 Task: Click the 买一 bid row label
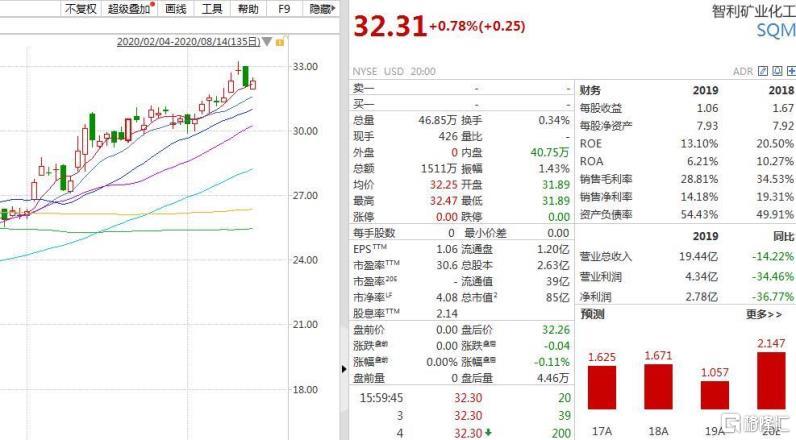[363, 105]
